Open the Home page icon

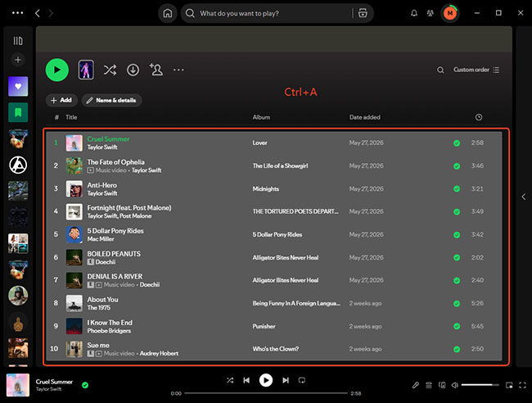tap(167, 13)
